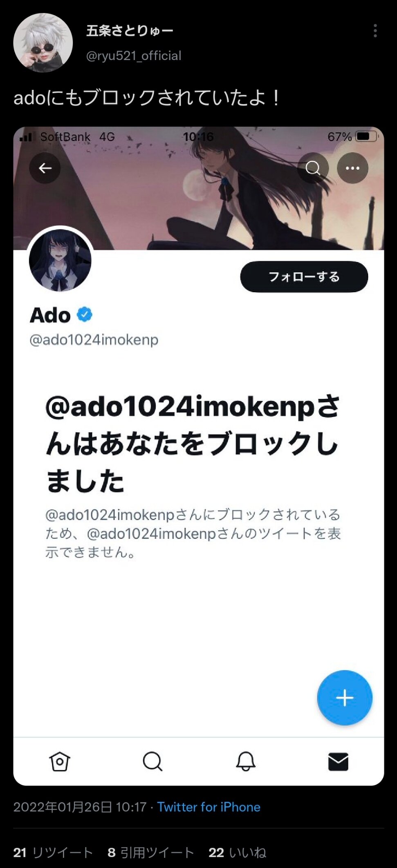Open the tweet timestamp 2022年01月26日 10:17
The height and width of the screenshot is (868, 397).
click(x=80, y=807)
